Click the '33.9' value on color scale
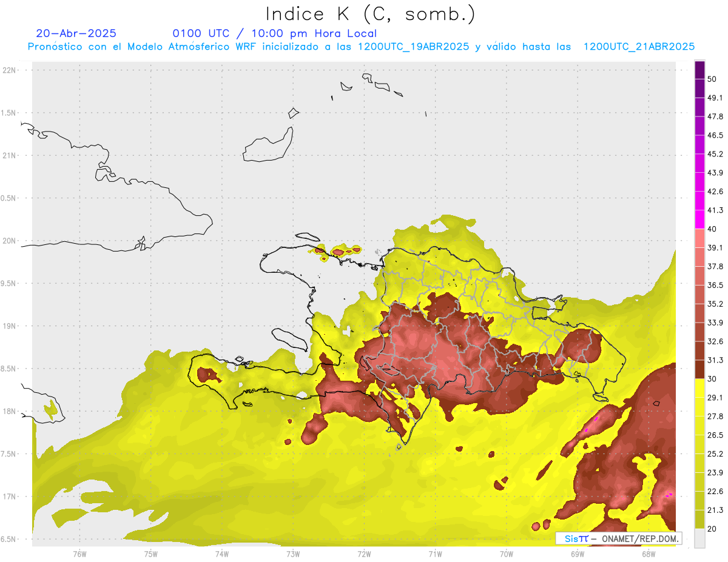The width and height of the screenshot is (728, 562). (715, 323)
